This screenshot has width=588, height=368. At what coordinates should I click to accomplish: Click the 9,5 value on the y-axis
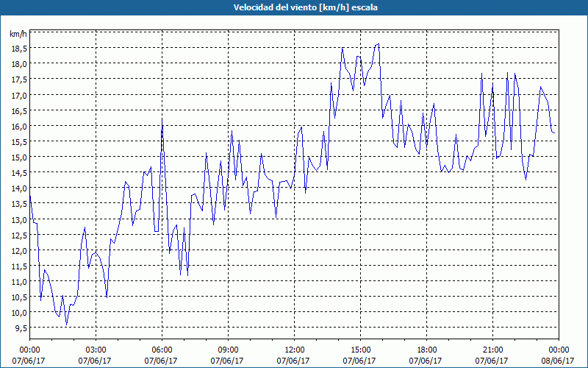[21, 328]
